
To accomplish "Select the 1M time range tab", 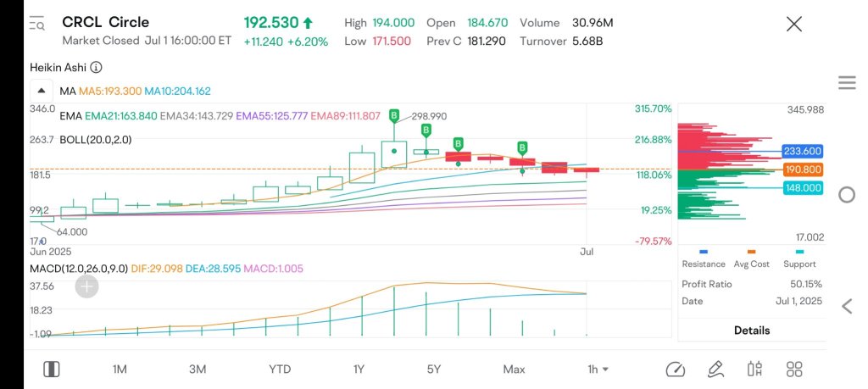I will (120, 369).
